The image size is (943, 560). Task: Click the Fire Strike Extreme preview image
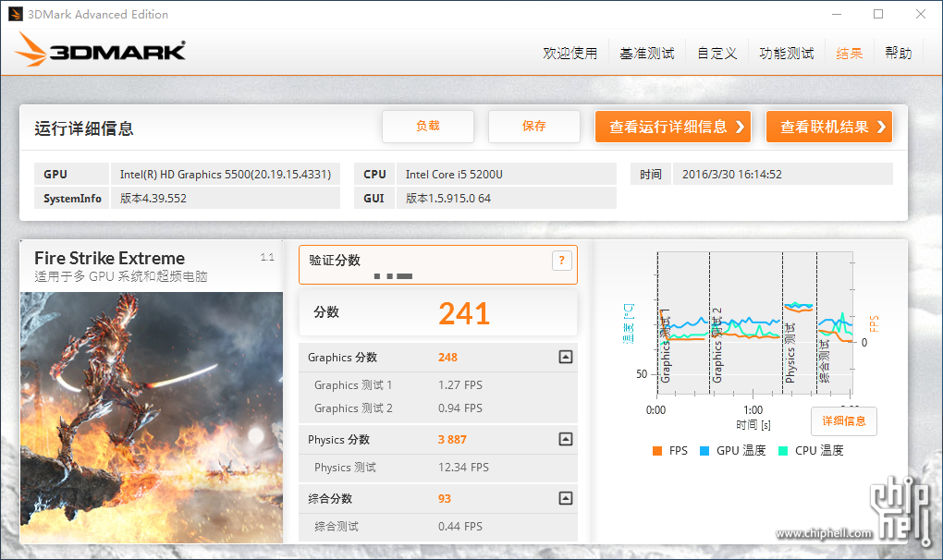click(152, 418)
